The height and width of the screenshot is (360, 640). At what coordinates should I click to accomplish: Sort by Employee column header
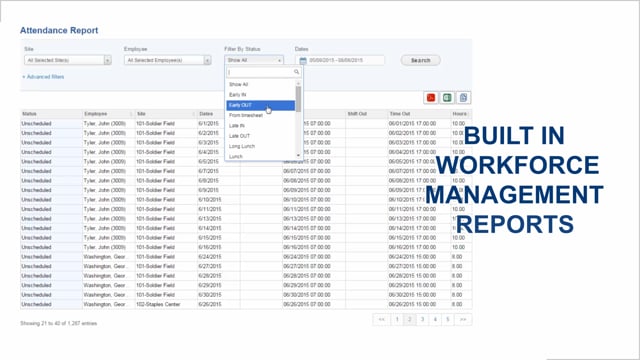[108, 114]
